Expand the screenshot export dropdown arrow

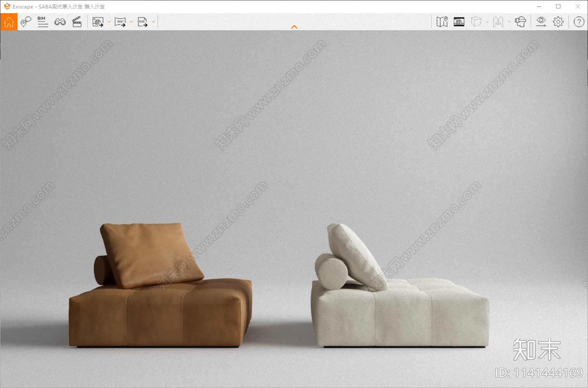pyautogui.click(x=109, y=22)
